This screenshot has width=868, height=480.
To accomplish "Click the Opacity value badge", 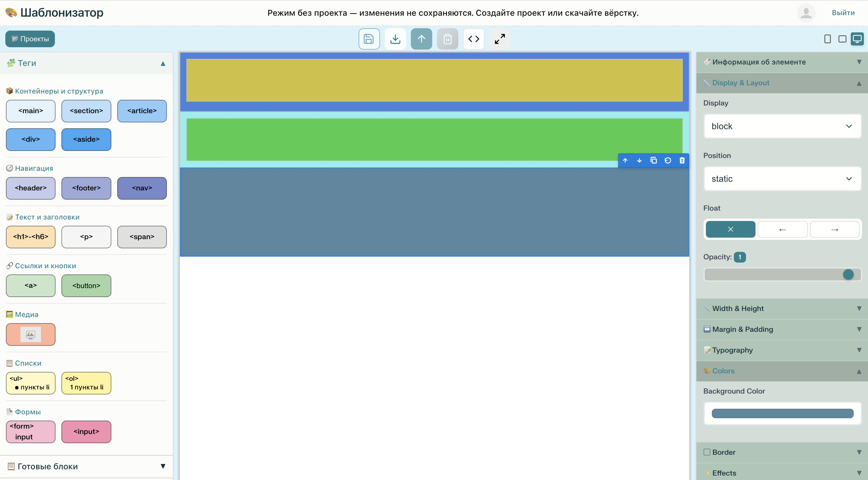I will point(740,257).
